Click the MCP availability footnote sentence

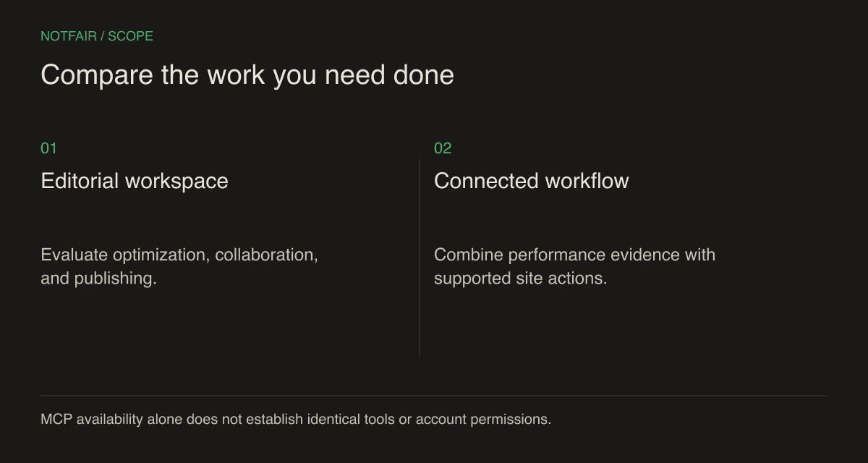tap(296, 419)
